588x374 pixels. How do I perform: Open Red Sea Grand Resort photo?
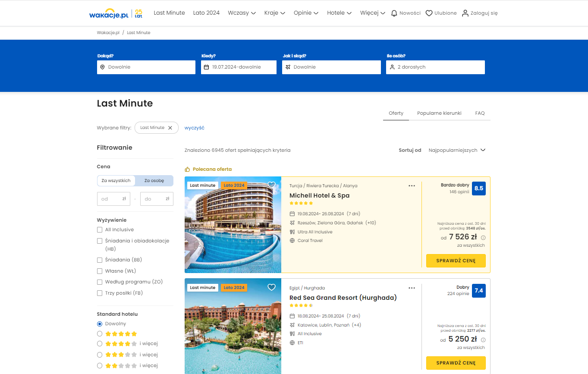coord(233,326)
